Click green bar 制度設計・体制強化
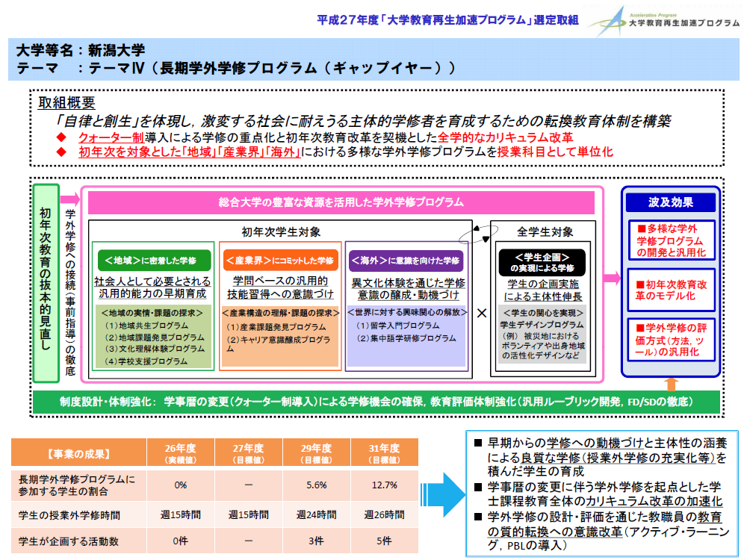 coord(376,402)
